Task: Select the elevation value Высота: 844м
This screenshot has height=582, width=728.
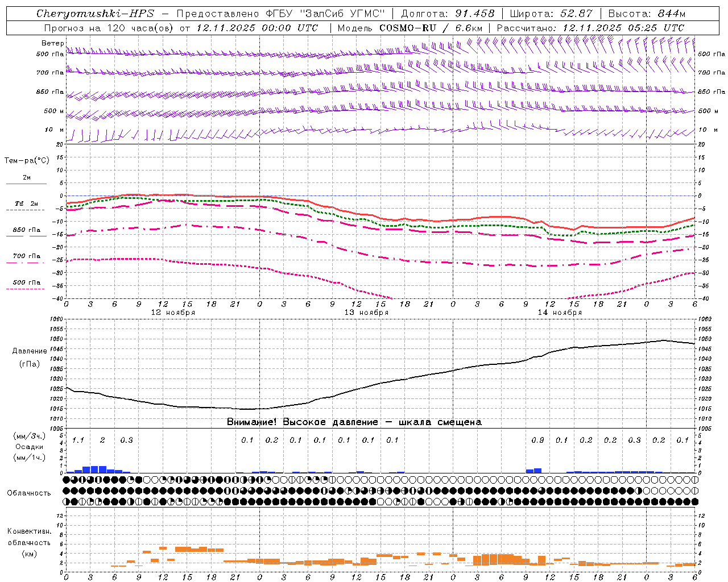Action: (x=647, y=14)
